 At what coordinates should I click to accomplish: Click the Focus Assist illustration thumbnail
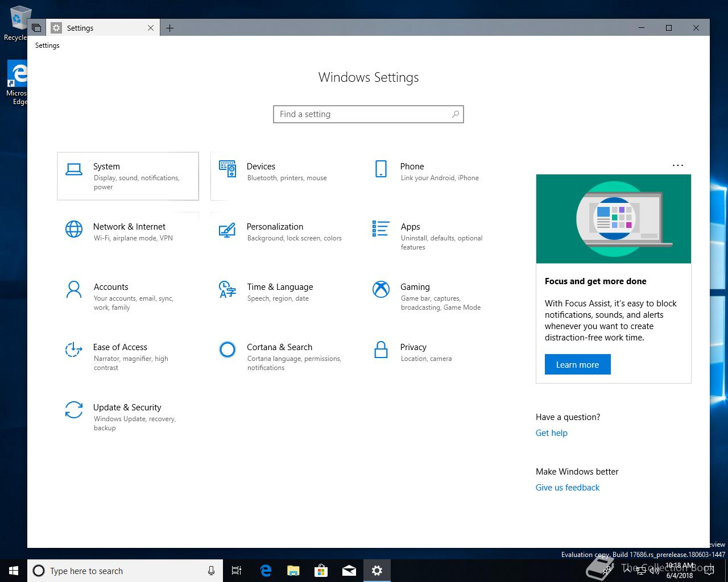(614, 219)
